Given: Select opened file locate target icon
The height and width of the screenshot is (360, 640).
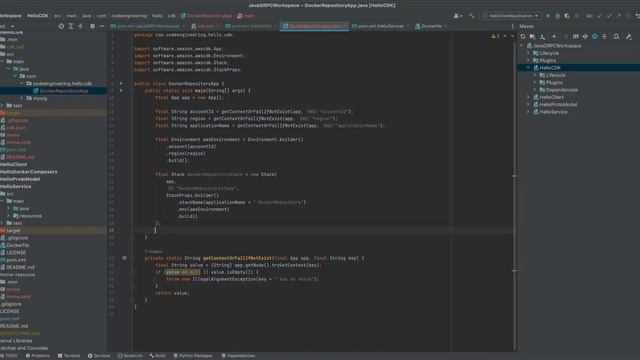Looking at the screenshot, I should 61,26.
